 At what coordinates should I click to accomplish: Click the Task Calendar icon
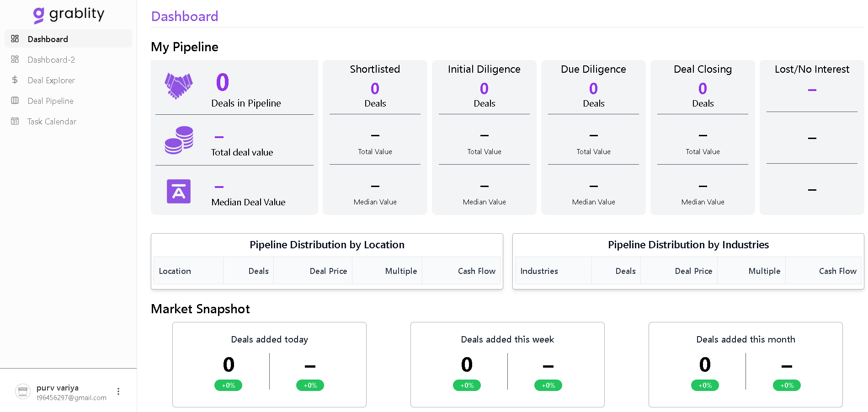click(15, 121)
